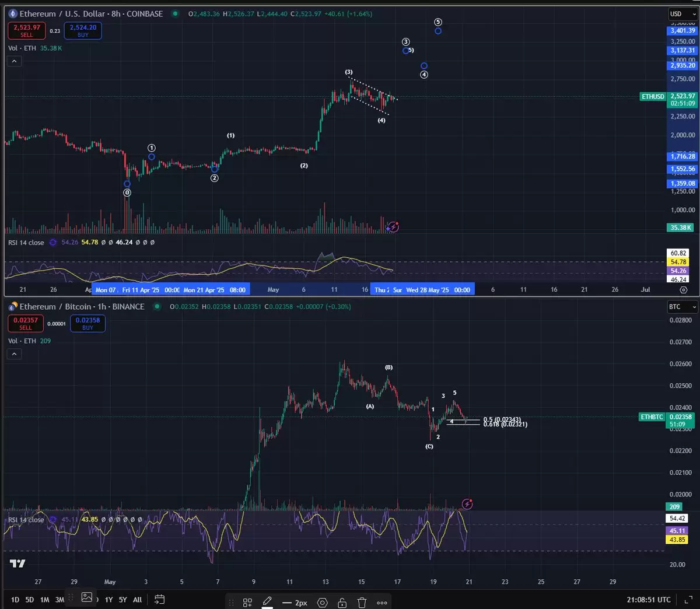Select the 1M time range

click(x=44, y=600)
